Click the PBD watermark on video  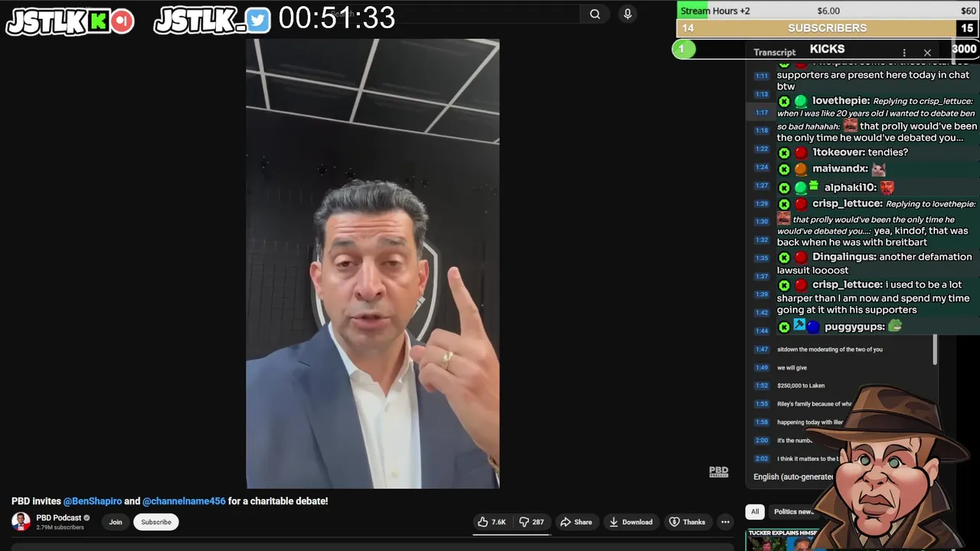pyautogui.click(x=718, y=471)
